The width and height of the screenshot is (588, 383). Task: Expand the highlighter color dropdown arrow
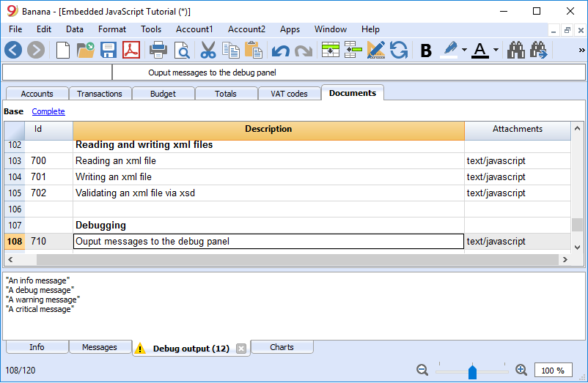464,50
